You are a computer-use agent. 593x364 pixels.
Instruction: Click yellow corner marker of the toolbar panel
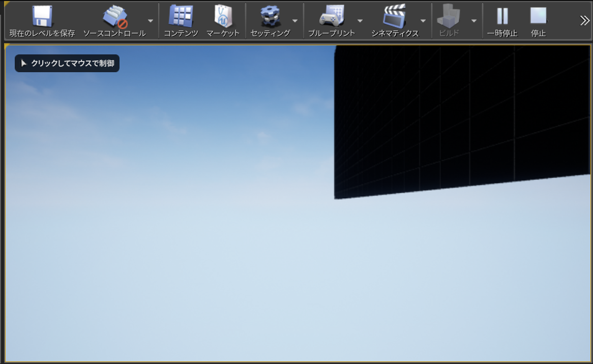[x=7, y=3]
